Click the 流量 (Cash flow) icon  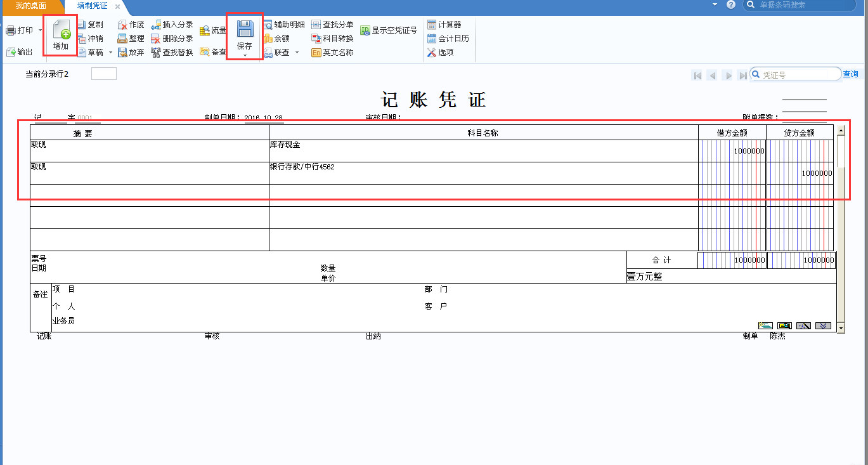point(205,30)
